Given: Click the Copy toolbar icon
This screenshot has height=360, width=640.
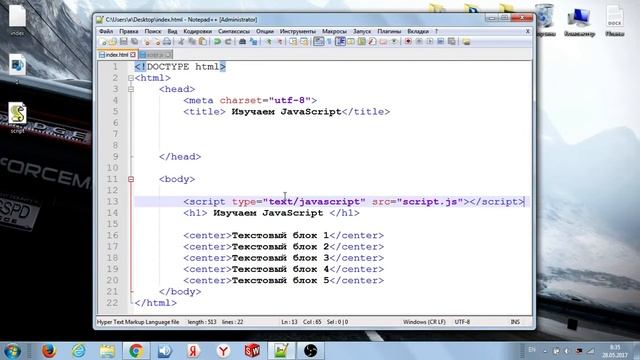Looking at the screenshot, I should 192,42.
